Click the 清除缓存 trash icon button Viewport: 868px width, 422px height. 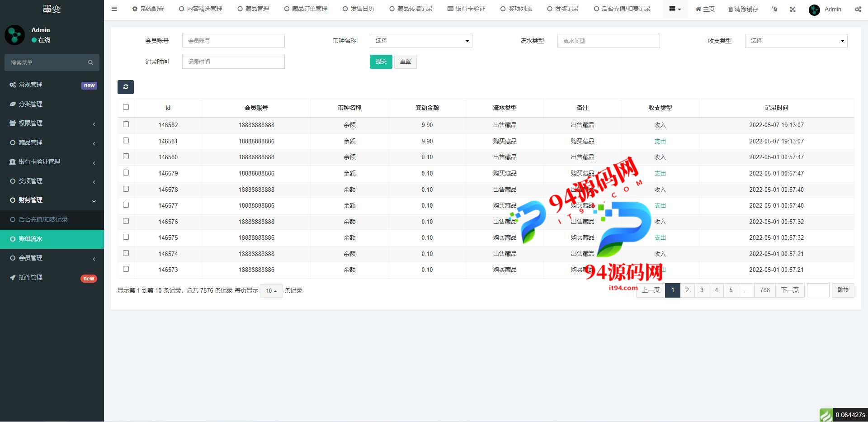(743, 9)
